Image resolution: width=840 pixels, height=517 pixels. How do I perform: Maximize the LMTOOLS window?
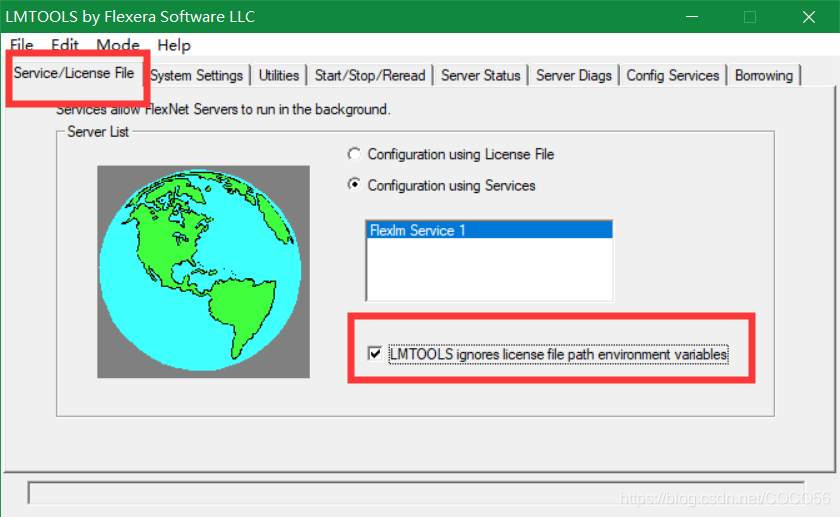coord(750,17)
